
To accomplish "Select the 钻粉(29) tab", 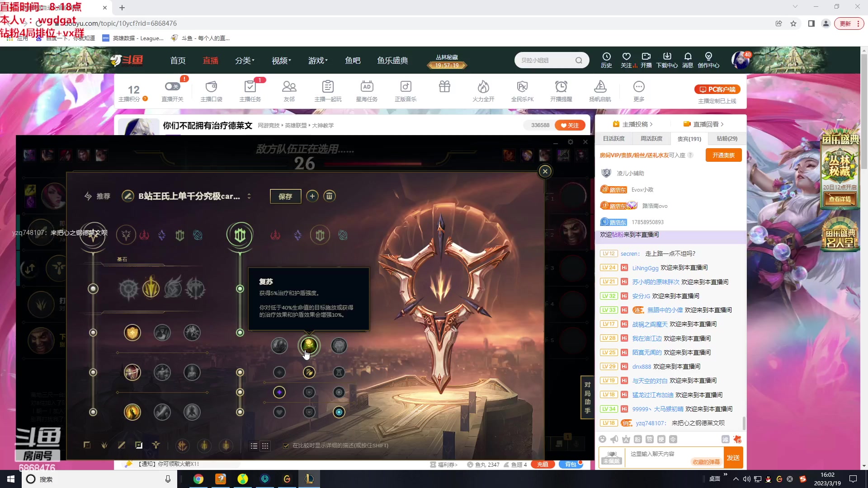I will pyautogui.click(x=726, y=139).
